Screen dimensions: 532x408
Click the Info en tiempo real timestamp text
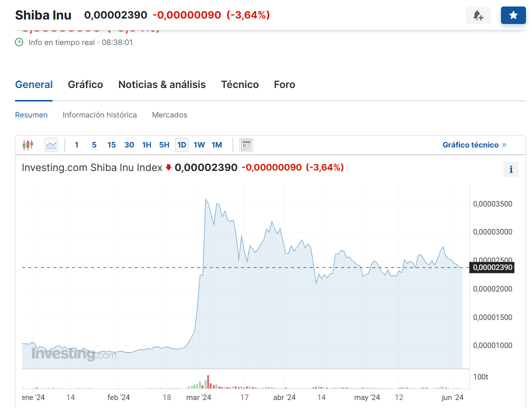[81, 42]
